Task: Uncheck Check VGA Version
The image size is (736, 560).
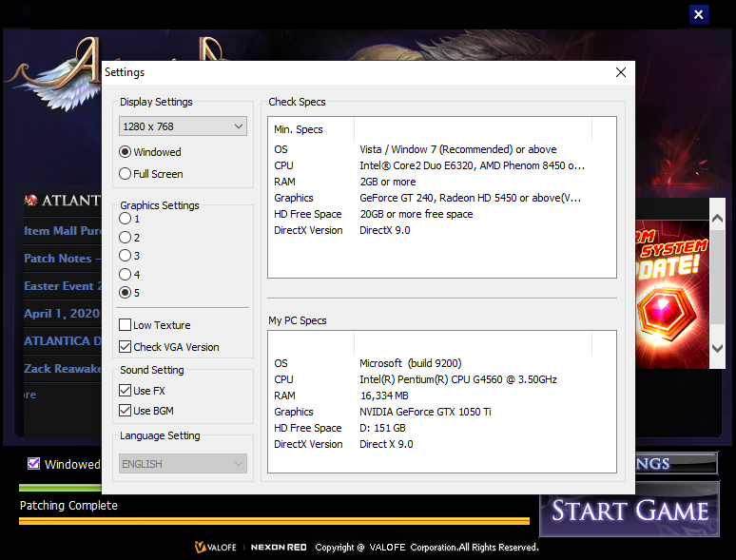Action: [x=126, y=347]
